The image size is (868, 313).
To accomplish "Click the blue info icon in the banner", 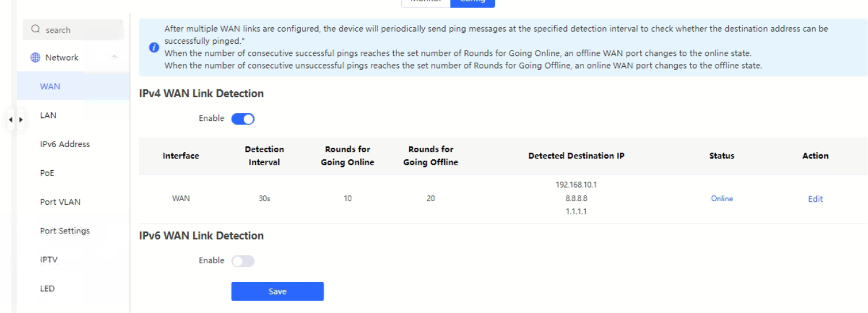I will click(x=154, y=47).
